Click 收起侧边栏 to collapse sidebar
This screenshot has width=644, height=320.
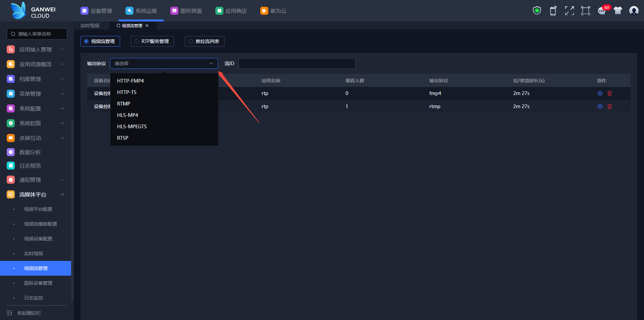pyautogui.click(x=29, y=313)
